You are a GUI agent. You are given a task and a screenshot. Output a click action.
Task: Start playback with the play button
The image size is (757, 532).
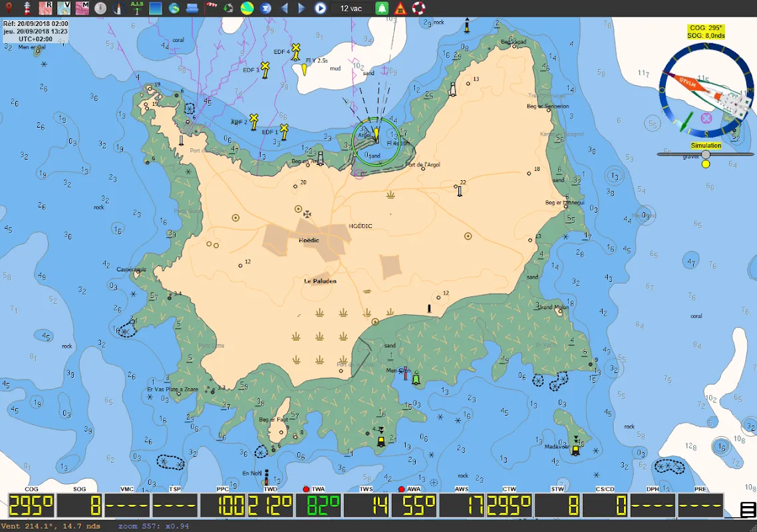(x=320, y=8)
